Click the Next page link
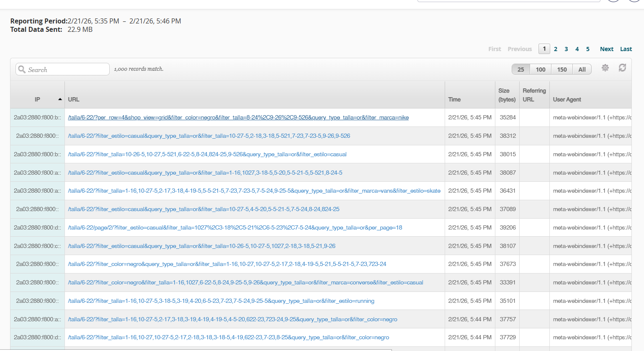Viewport: 644px width, 351px height. pyautogui.click(x=606, y=49)
